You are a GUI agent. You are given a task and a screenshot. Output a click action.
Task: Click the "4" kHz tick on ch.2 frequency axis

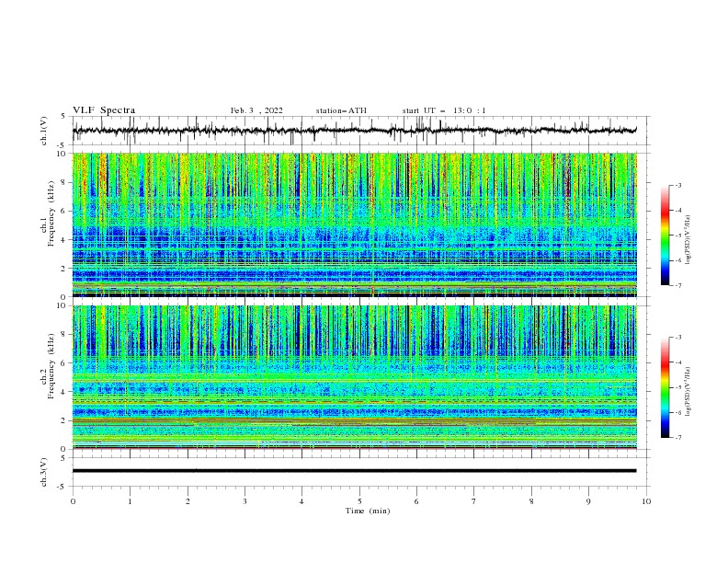click(64, 392)
